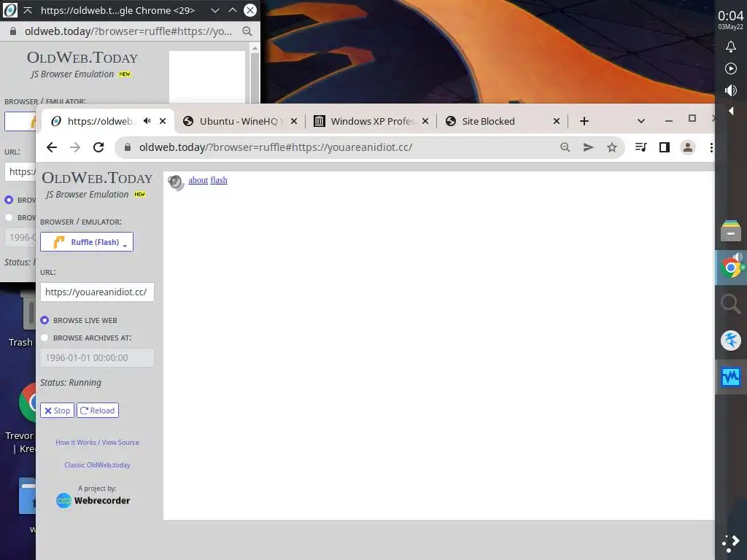Click the search icon in background Chrome window

247,31
